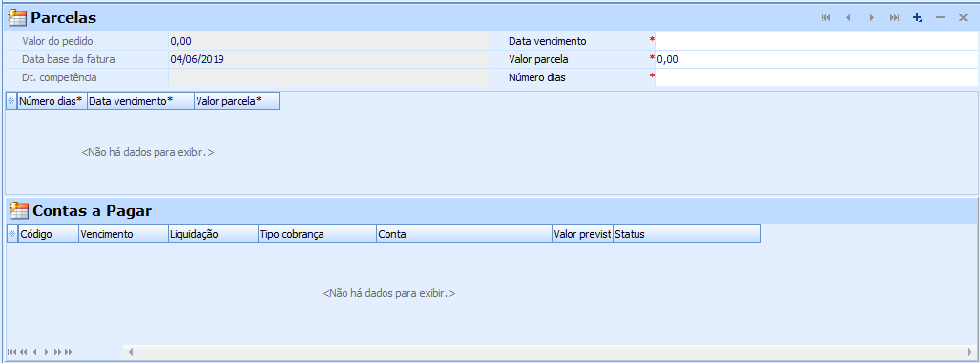Go to previous Parcelas record
Image resolution: width=980 pixels, height=363 pixels.
coord(848,18)
